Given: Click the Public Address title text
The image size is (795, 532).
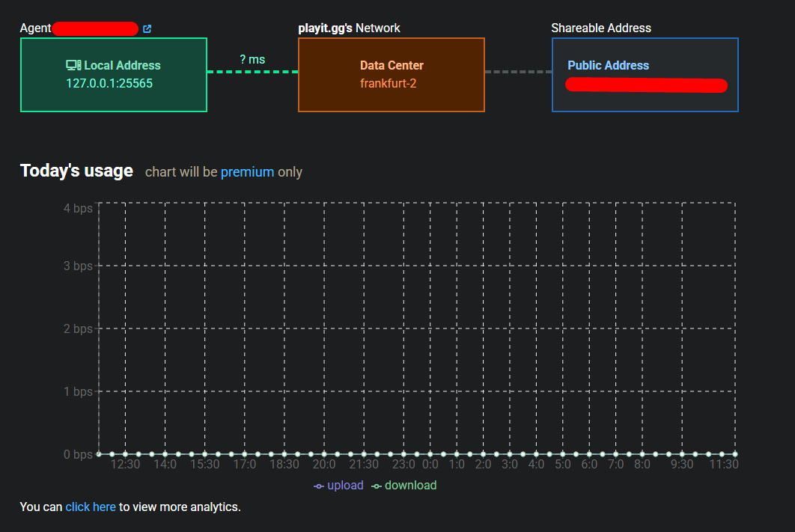Looking at the screenshot, I should (x=609, y=65).
